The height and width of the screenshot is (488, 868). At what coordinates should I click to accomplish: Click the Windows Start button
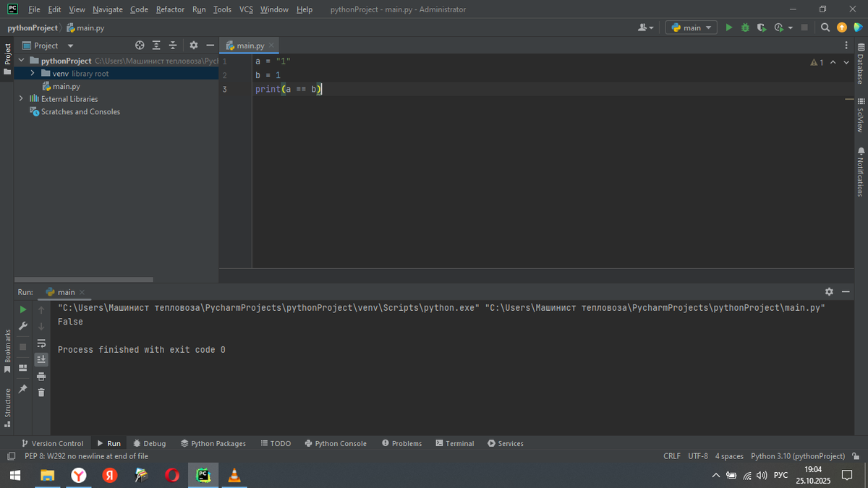point(15,475)
